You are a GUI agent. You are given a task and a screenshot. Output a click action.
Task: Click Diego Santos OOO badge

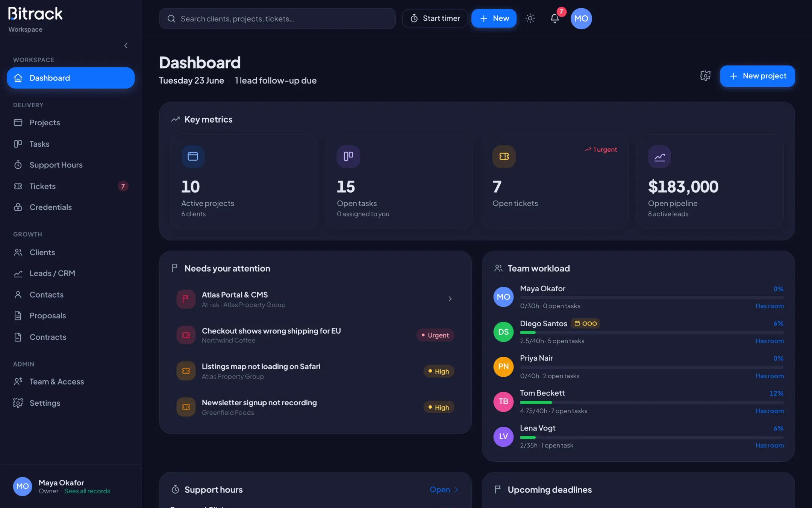tap(585, 324)
